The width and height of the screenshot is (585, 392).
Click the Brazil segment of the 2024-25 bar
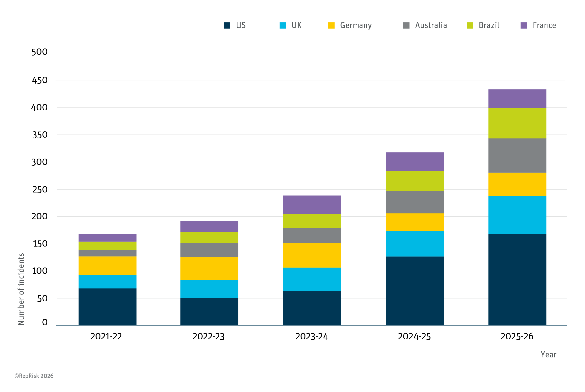(x=415, y=181)
